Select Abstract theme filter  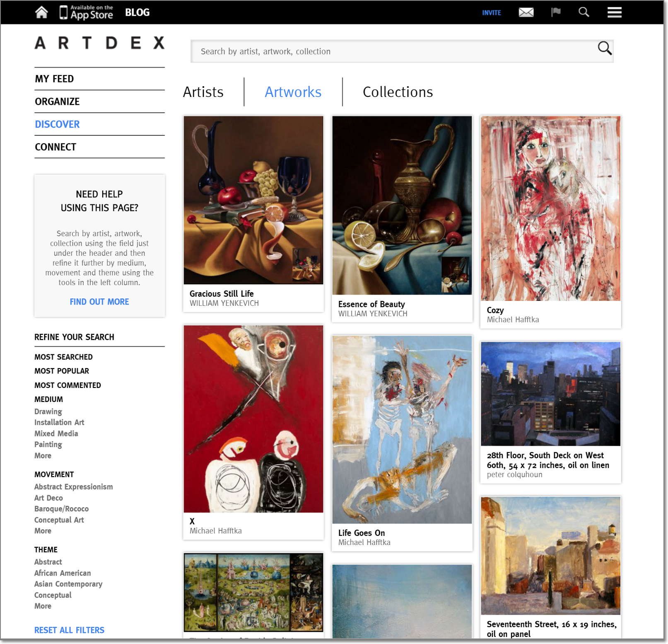(x=48, y=562)
